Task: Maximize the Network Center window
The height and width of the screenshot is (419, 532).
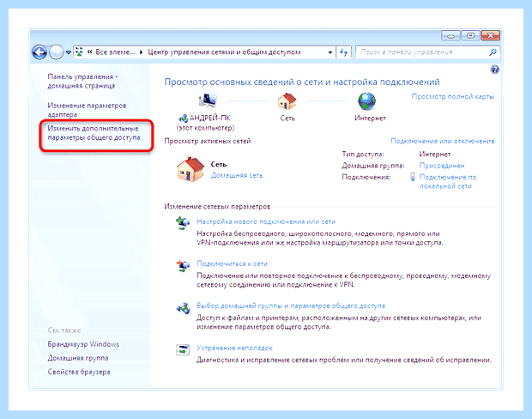Action: pyautogui.click(x=470, y=35)
